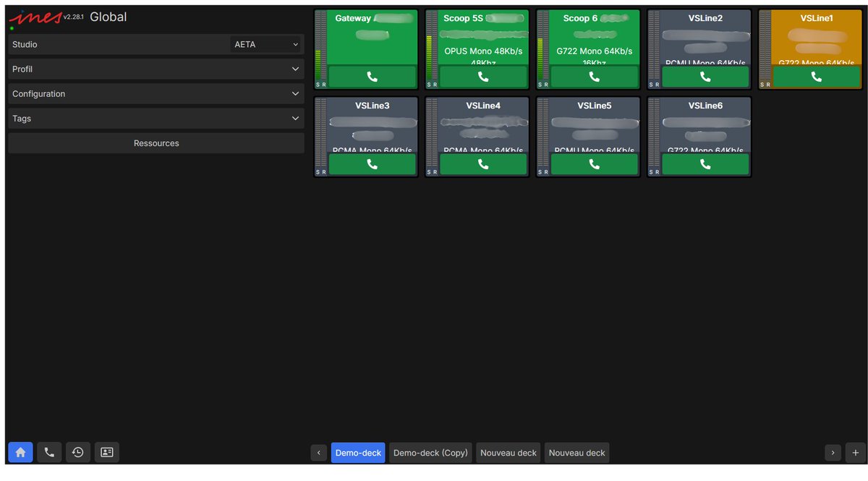Image resolution: width=868 pixels, height=481 pixels.
Task: Show previous decks with left arrow
Action: click(x=319, y=453)
